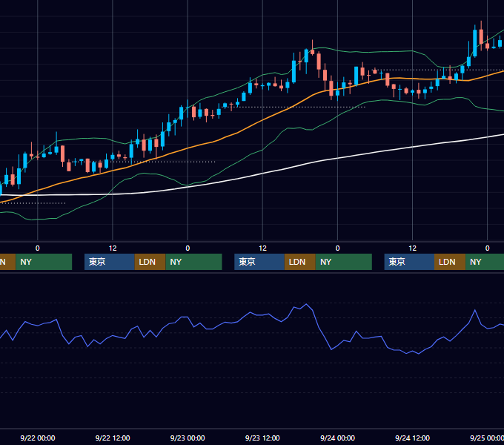Select the 東京 session block on 9/24
The image size is (504, 445).
(409, 262)
